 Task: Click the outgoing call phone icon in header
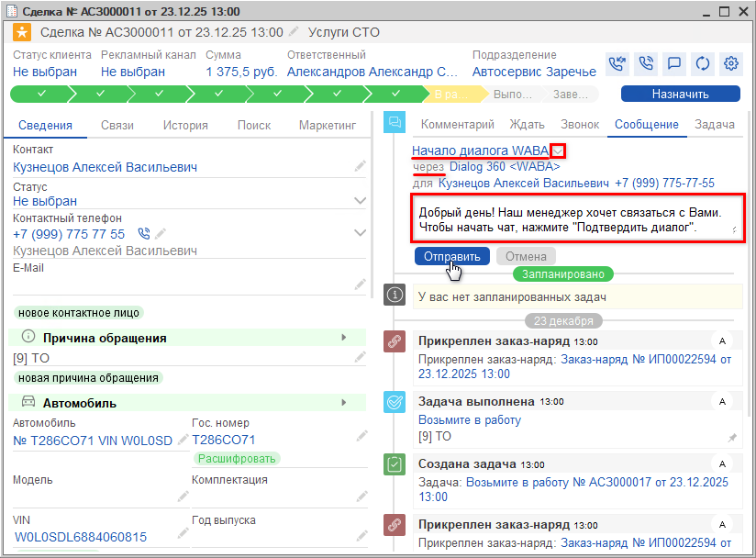[646, 63]
